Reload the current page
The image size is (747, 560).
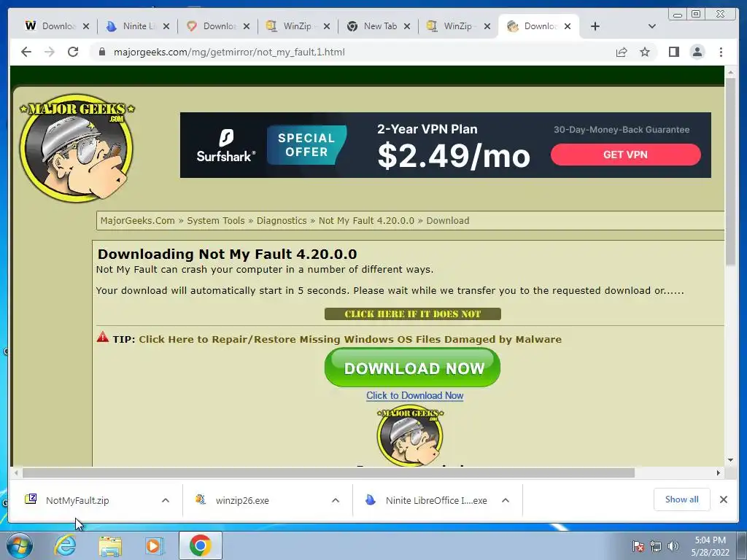73,52
